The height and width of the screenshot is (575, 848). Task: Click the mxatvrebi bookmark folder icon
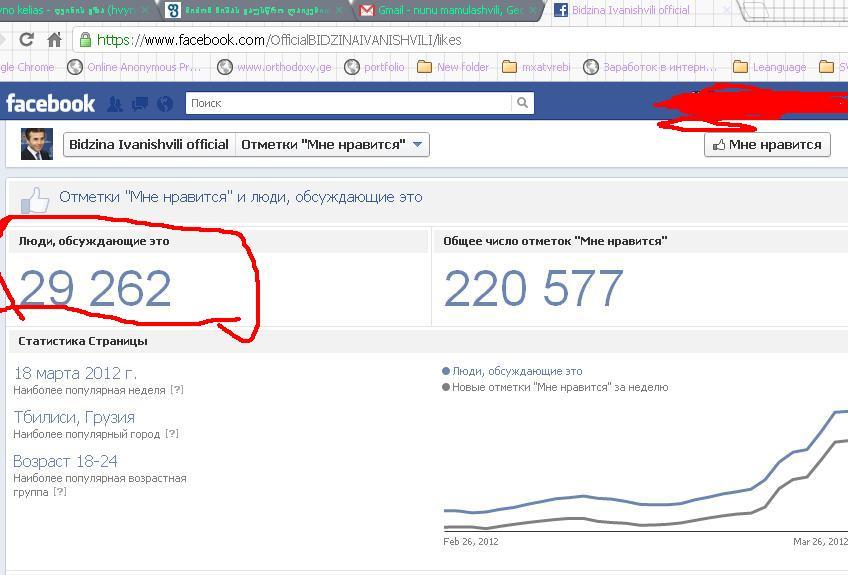coord(509,67)
